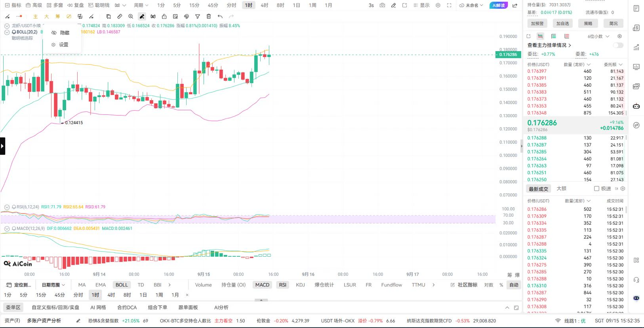Switch to the 委单区 tab

13,307
